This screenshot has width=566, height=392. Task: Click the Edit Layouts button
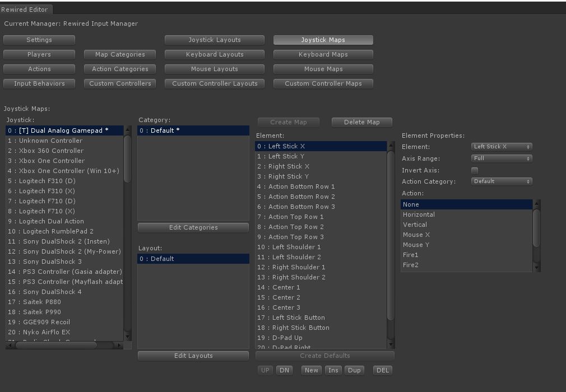pos(193,356)
